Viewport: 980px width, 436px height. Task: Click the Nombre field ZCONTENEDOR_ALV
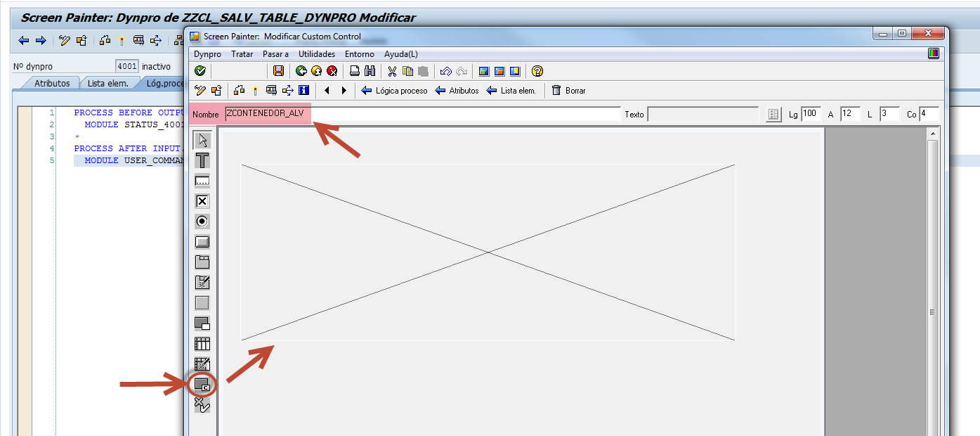[423, 114]
